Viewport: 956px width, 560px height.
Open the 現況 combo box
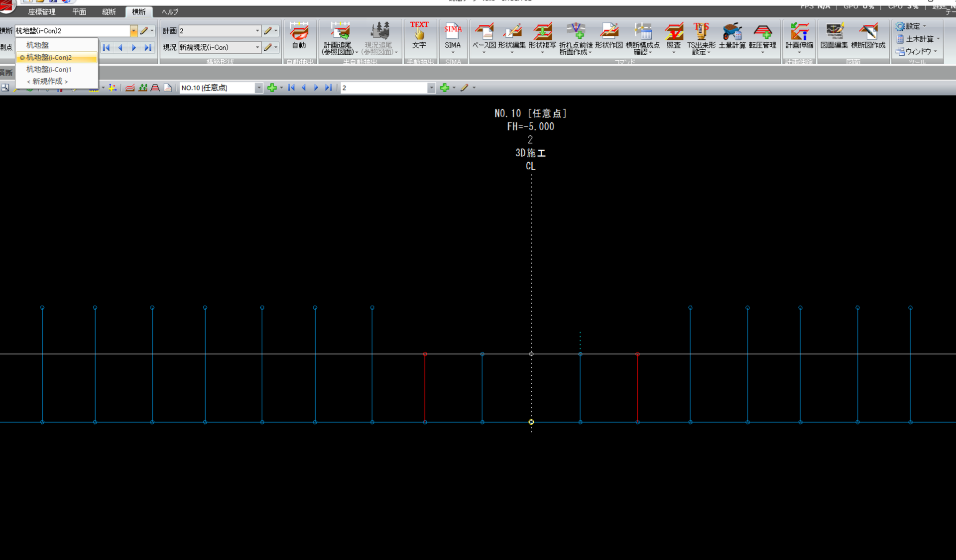pyautogui.click(x=257, y=47)
